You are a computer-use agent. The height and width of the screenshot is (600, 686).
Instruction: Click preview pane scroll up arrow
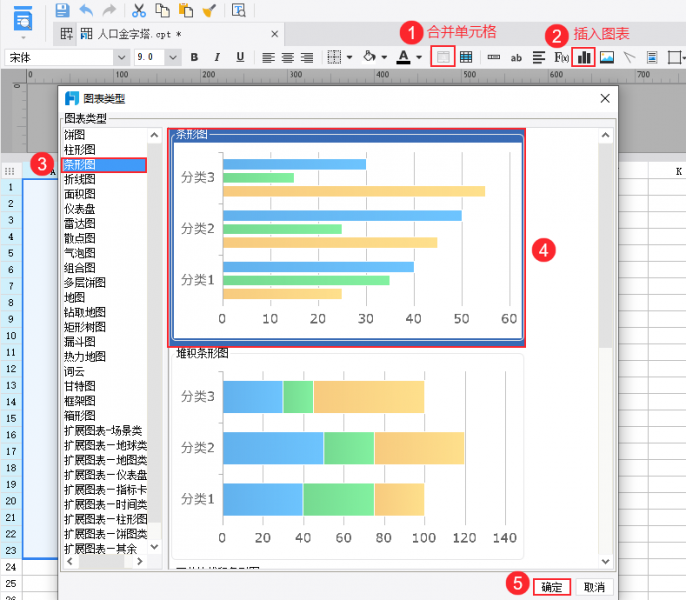coord(606,135)
